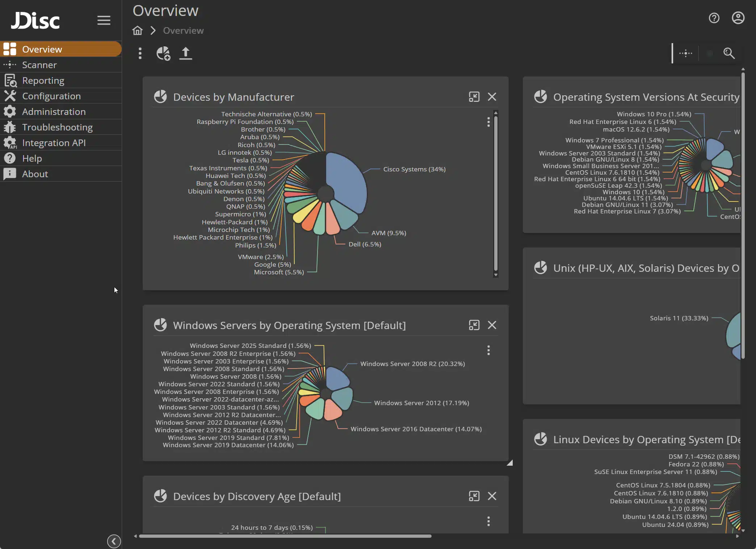The width and height of the screenshot is (756, 549).
Task: Click the home breadcrumb icon
Action: (137, 30)
